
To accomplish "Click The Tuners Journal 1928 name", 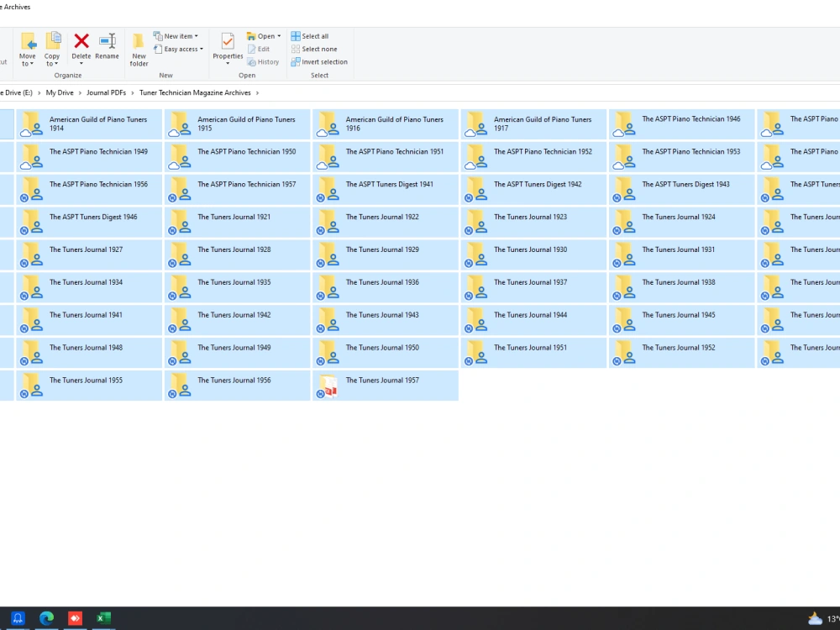I will 234,249.
